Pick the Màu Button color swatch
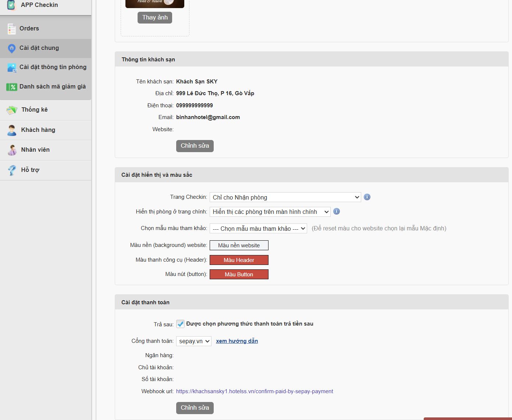This screenshot has width=512, height=420. pyautogui.click(x=239, y=274)
